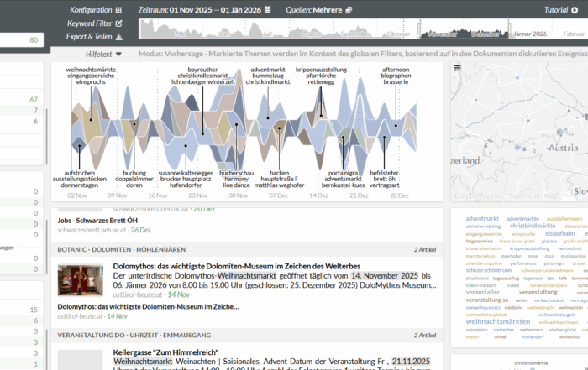The image size is (588, 370).
Task: Click the ausstellerinnen tag in cloud
Action: 564,219
